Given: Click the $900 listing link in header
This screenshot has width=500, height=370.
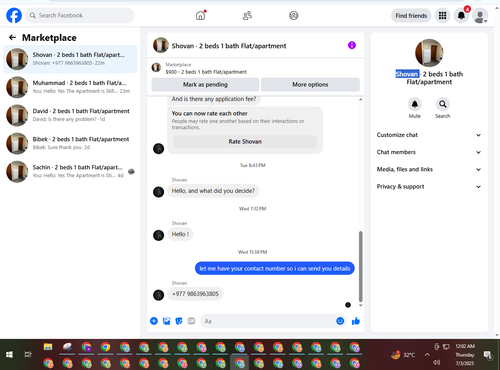Looking at the screenshot, I should pos(206,72).
